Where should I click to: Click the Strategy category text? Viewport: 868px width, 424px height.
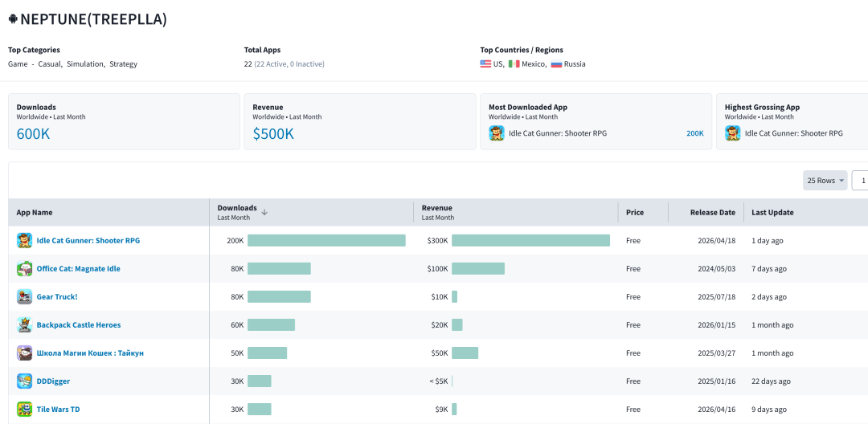click(124, 64)
